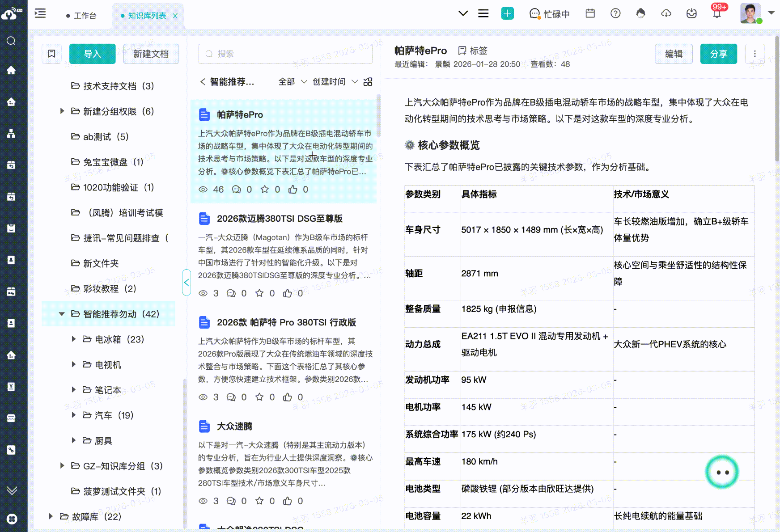The height and width of the screenshot is (532, 780).
Task: Expand the 新建分组权限 folder
Action: [x=62, y=111]
